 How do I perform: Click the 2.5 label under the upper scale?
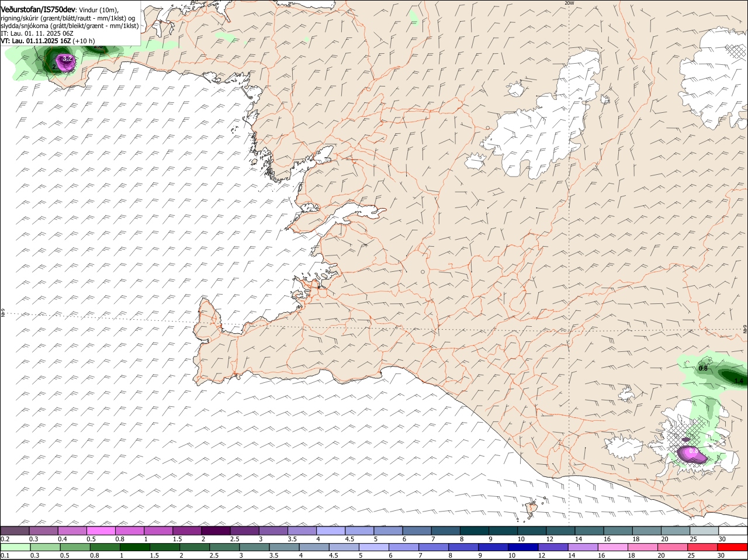point(234,538)
